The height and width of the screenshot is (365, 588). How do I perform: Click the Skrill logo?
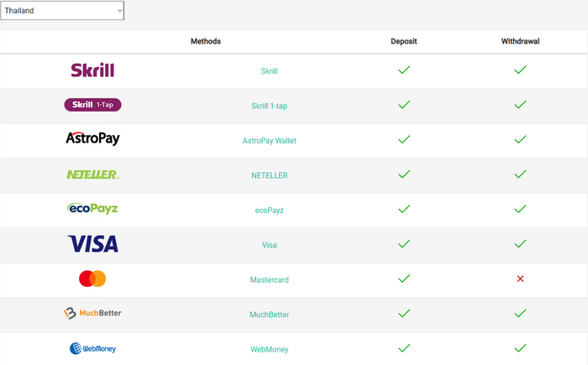point(92,70)
